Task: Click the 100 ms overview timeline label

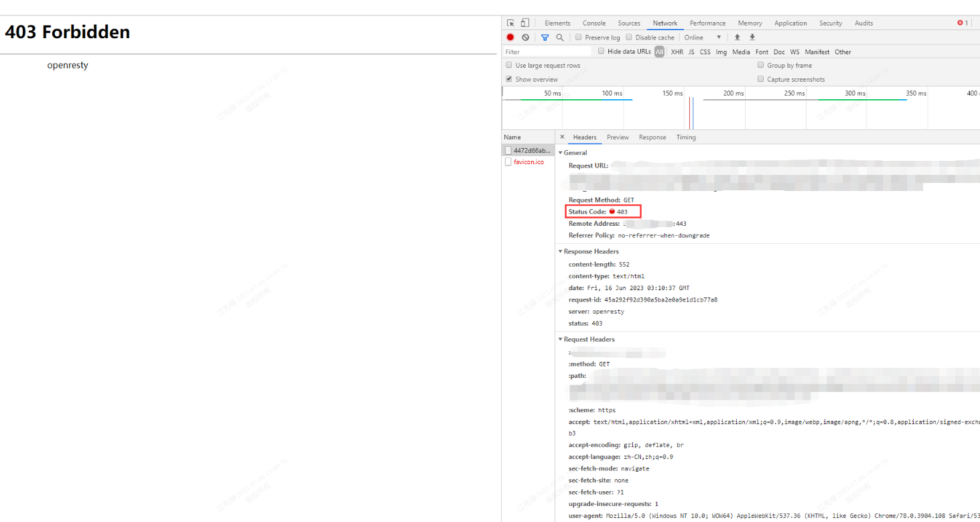Action: click(612, 93)
